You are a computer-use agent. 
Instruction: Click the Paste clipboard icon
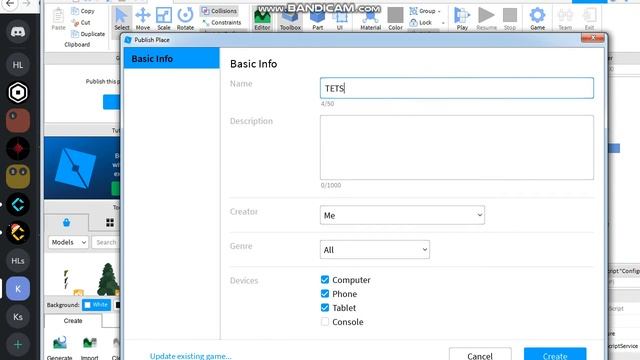[x=58, y=19]
